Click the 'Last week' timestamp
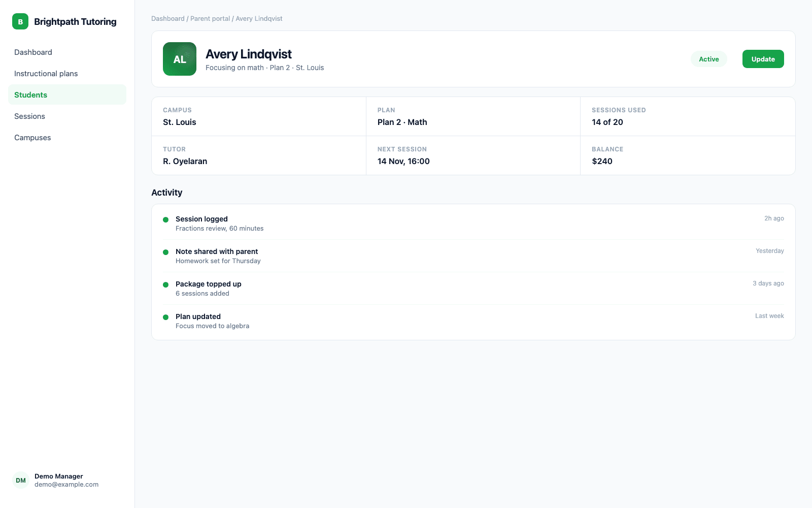 [x=769, y=316]
